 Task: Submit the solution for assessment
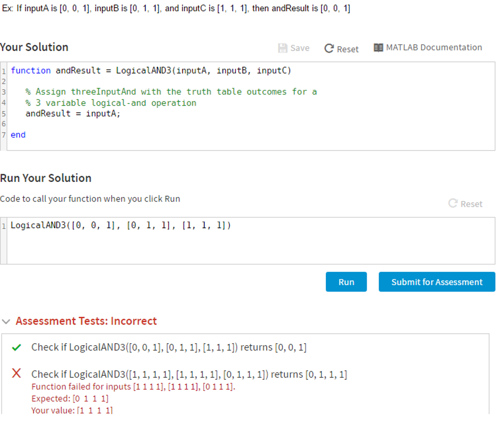click(x=437, y=282)
